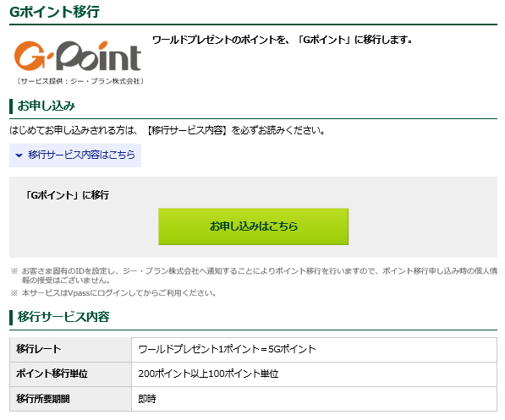The image size is (505, 420).
Task: Click the down arrow beside 移行サービス内容はこちら
Action: (x=19, y=155)
